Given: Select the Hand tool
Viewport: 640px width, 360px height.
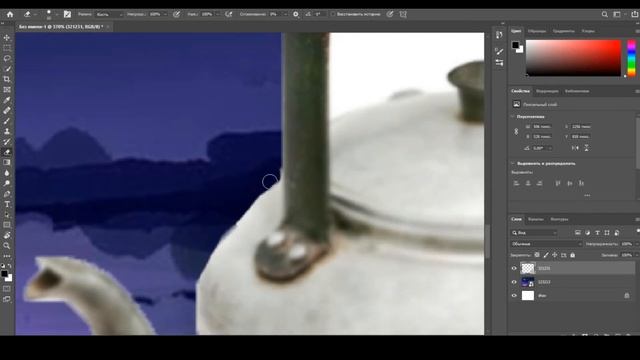Looking at the screenshot, I should point(7,236).
